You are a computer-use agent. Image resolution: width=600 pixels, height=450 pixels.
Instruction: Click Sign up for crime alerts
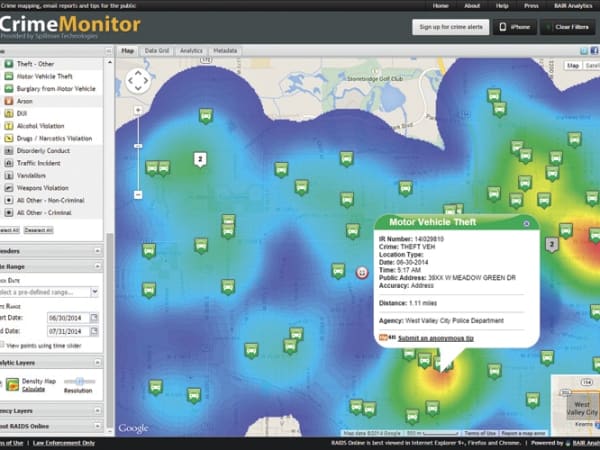pyautogui.click(x=451, y=27)
